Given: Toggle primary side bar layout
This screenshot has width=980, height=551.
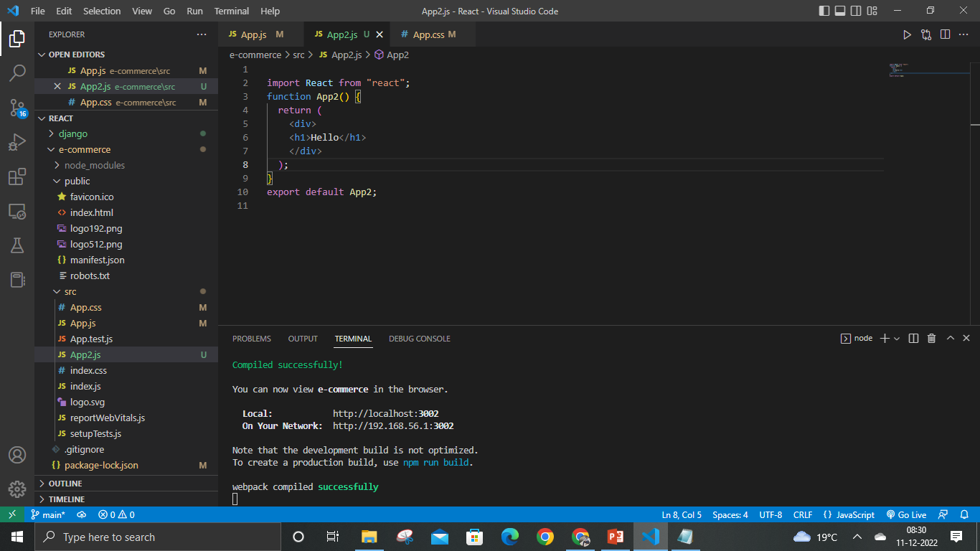Looking at the screenshot, I should click(824, 11).
